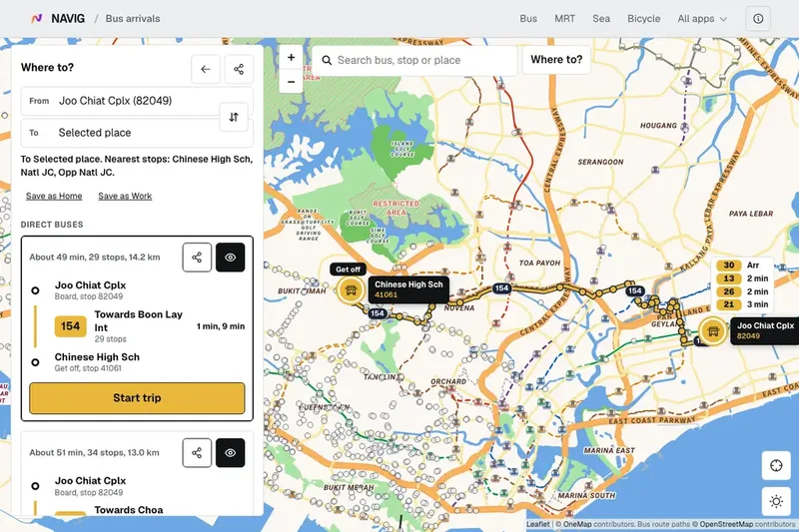Open the Bicycle tab
799x532 pixels.
coord(643,19)
